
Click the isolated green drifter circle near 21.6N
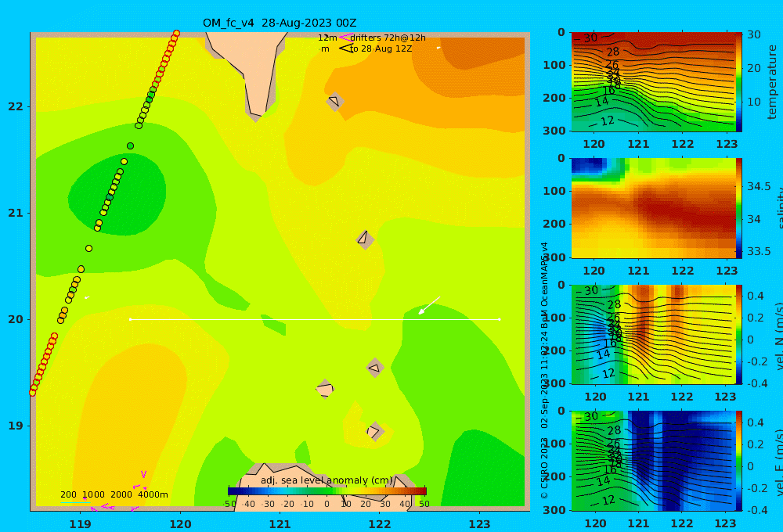(130, 146)
